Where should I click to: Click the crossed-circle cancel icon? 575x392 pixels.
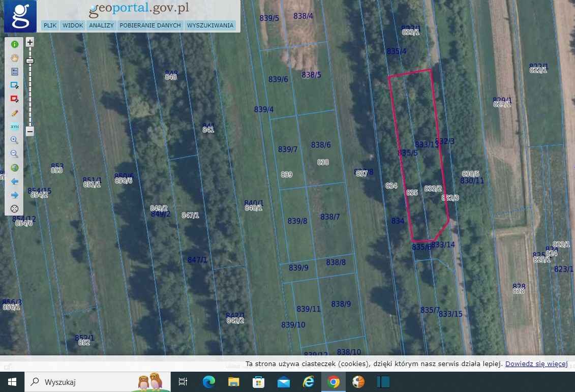tap(15, 208)
